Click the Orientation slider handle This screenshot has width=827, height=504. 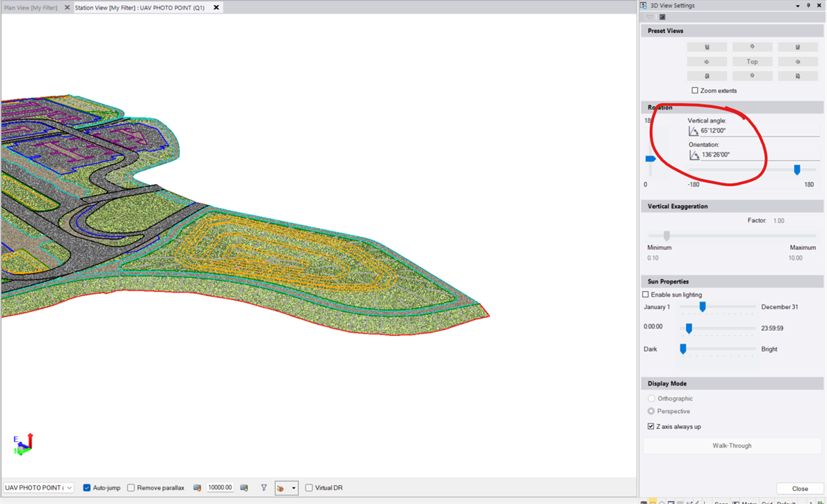pos(797,170)
